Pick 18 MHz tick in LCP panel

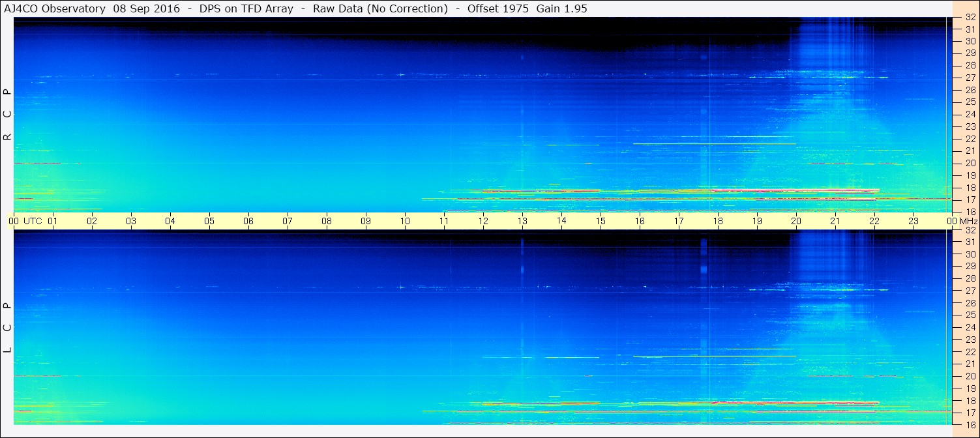pos(970,400)
